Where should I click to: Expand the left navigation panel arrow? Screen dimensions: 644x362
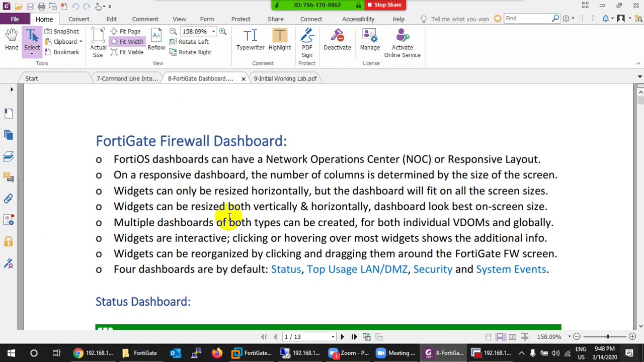(x=12, y=89)
